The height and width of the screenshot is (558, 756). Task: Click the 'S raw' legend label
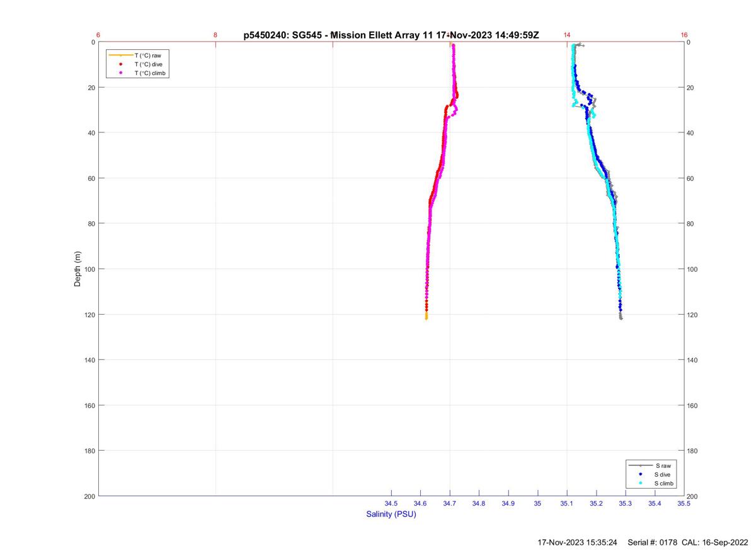click(662, 465)
